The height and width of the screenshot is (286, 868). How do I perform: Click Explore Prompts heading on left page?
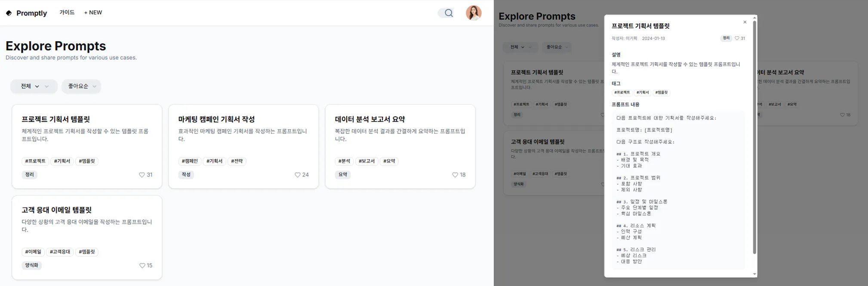tap(56, 46)
